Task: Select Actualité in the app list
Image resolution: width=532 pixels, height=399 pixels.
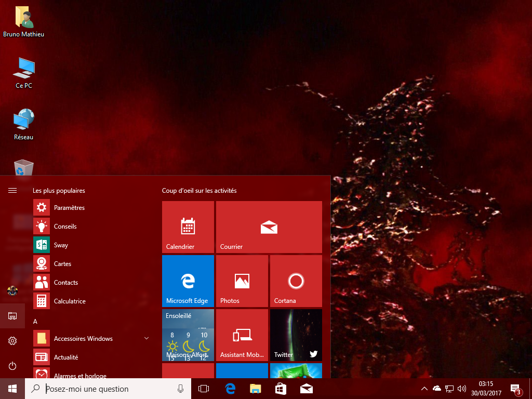Action: (x=68, y=357)
